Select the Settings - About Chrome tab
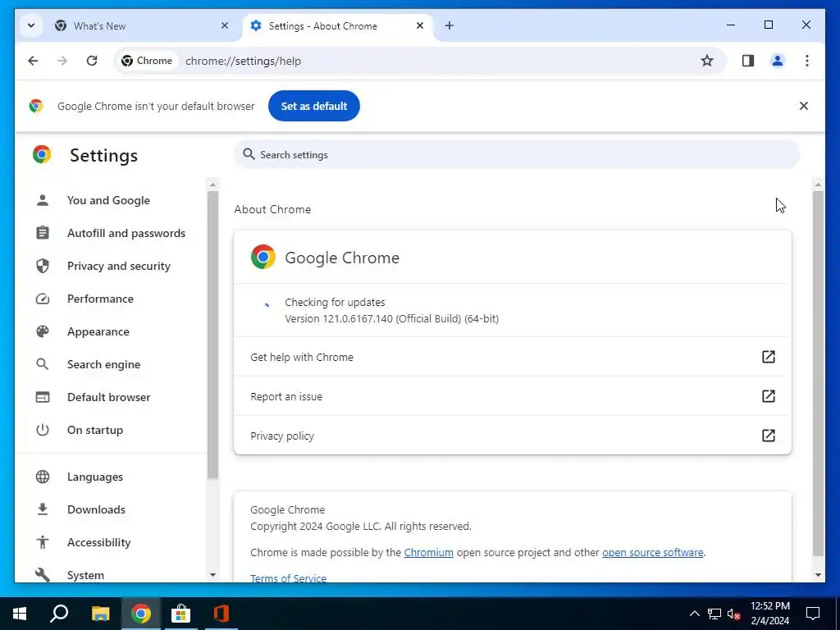The height and width of the screenshot is (630, 840). pos(338,25)
